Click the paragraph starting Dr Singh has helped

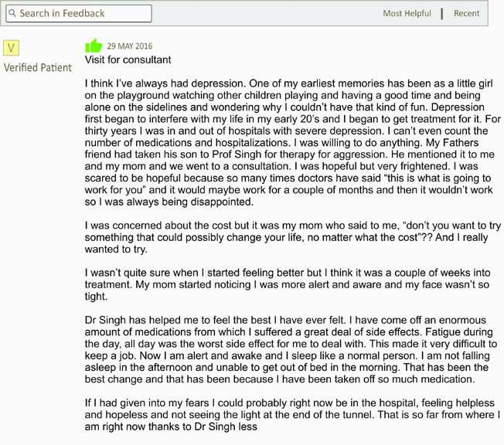pyautogui.click(x=291, y=349)
